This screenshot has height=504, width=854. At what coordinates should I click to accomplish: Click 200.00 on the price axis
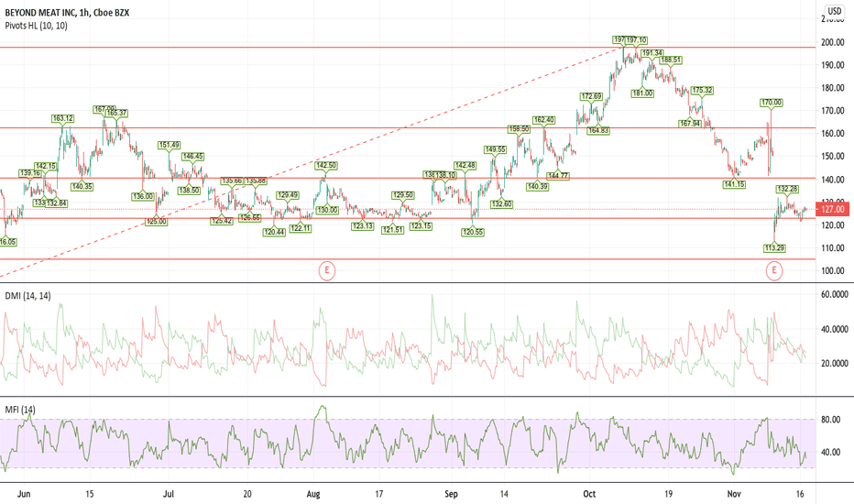(x=833, y=42)
